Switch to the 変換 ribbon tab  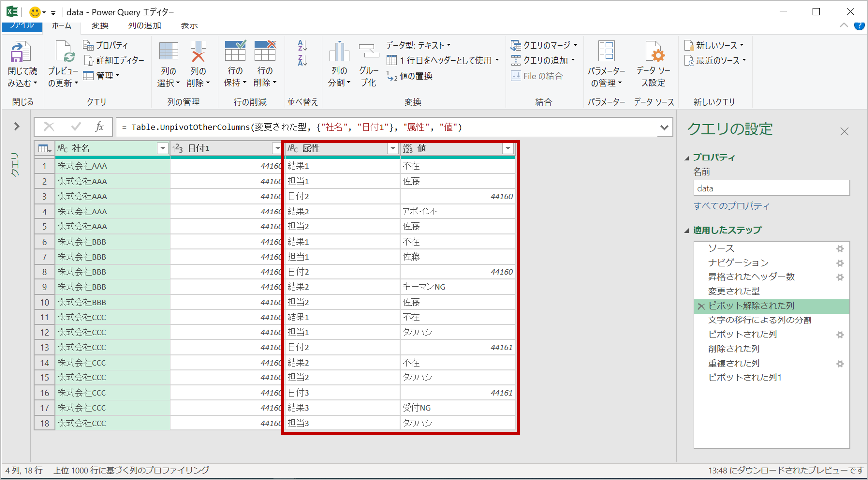tap(99, 25)
